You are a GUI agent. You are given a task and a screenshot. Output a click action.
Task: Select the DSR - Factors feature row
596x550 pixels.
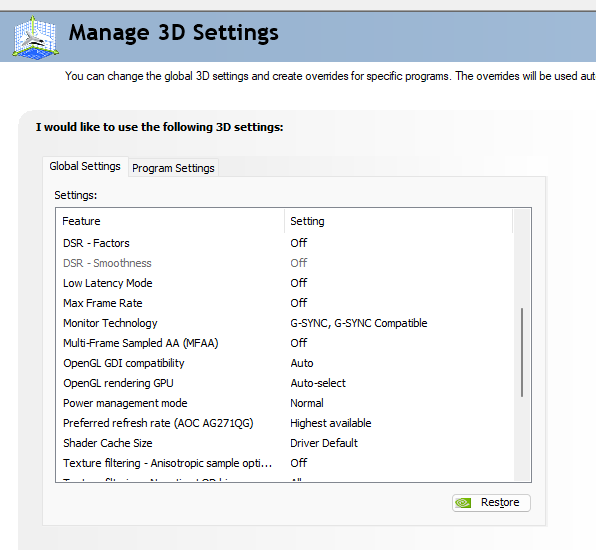[285, 243]
